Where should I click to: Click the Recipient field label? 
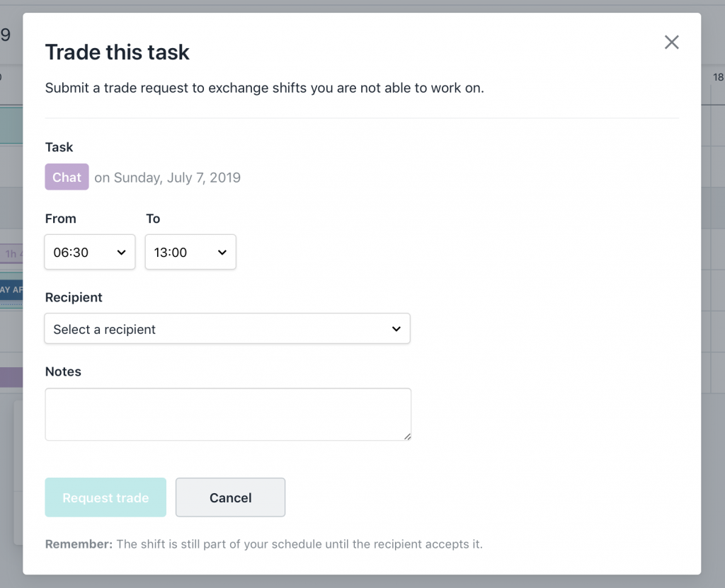pyautogui.click(x=74, y=298)
